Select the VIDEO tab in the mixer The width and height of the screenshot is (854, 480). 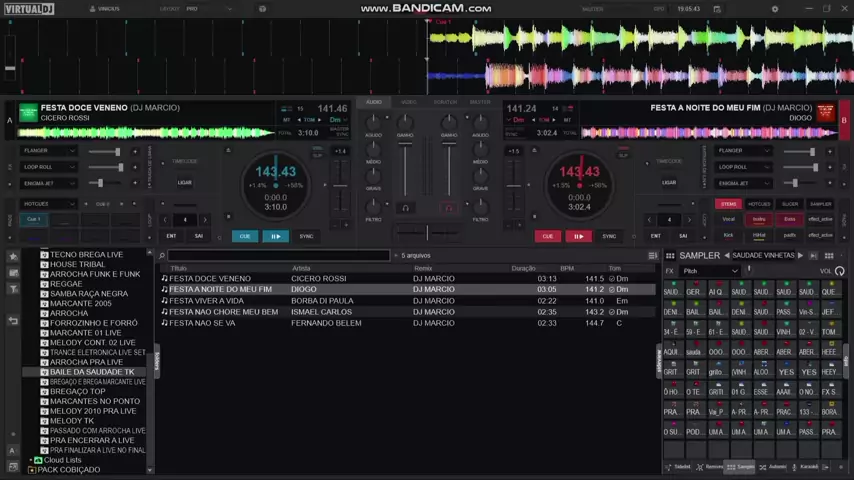point(408,102)
